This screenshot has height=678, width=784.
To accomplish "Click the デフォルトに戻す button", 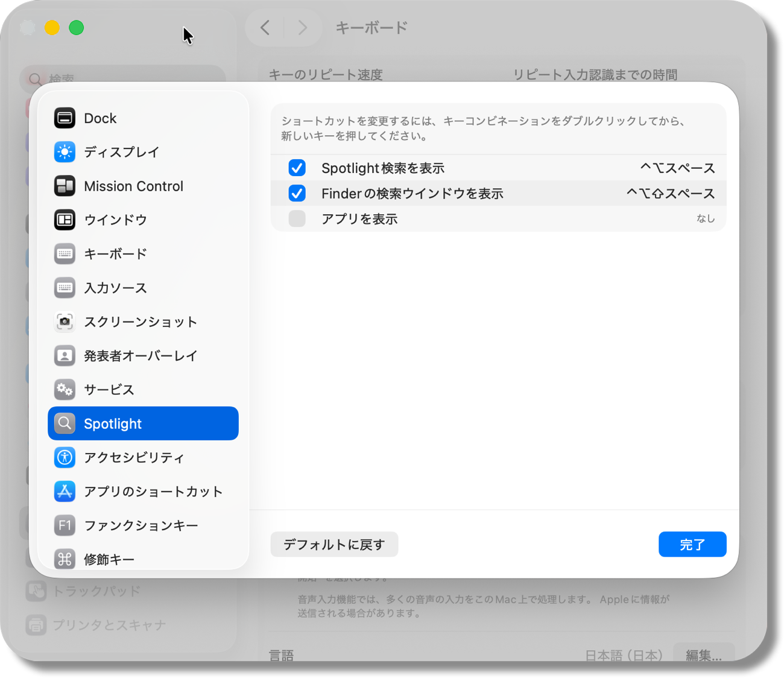I will point(334,544).
